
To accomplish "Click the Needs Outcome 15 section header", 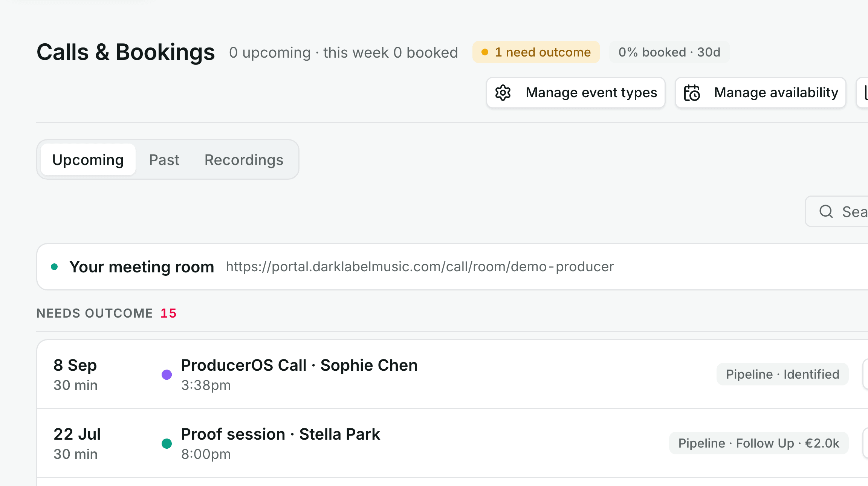I will tap(106, 313).
